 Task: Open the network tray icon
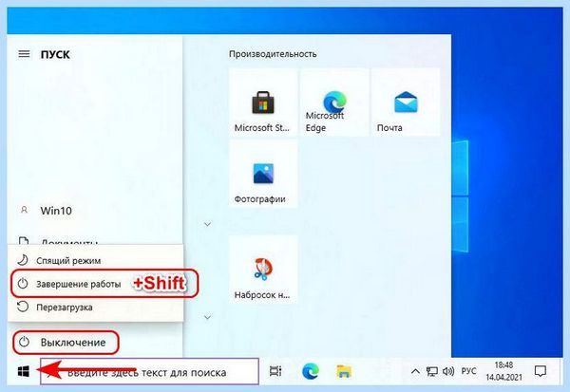pyautogui.click(x=432, y=371)
